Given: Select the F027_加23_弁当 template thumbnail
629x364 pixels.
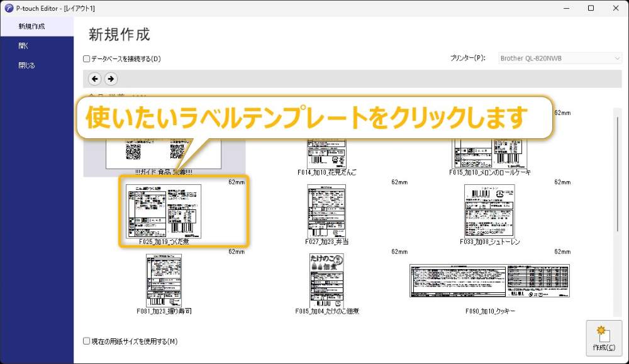Looking at the screenshot, I should pos(326,211).
